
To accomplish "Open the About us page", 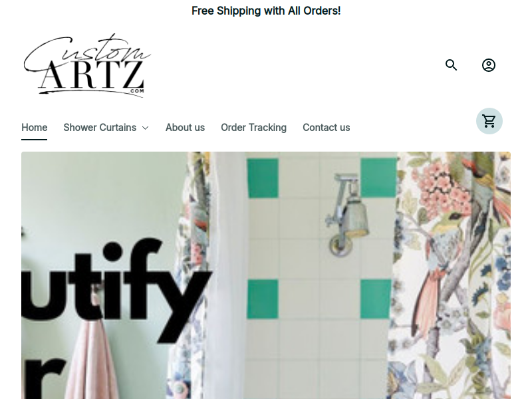I will [x=185, y=128].
